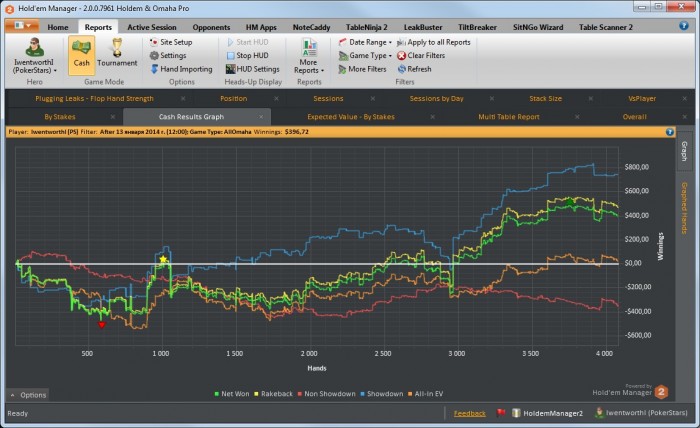Expand graph Options panel
This screenshot has width=700, height=428.
pos(28,395)
